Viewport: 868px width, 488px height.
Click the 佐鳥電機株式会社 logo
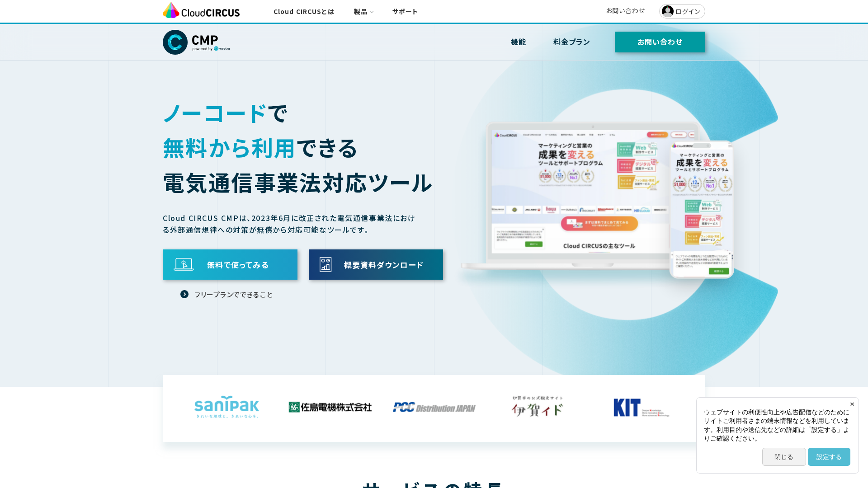point(330,407)
